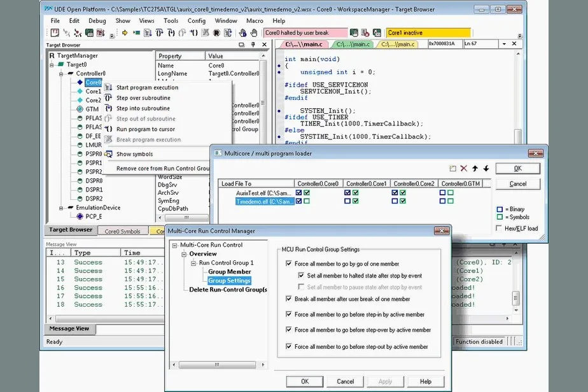Toggle Set all member to halted state checkbox

point(301,276)
